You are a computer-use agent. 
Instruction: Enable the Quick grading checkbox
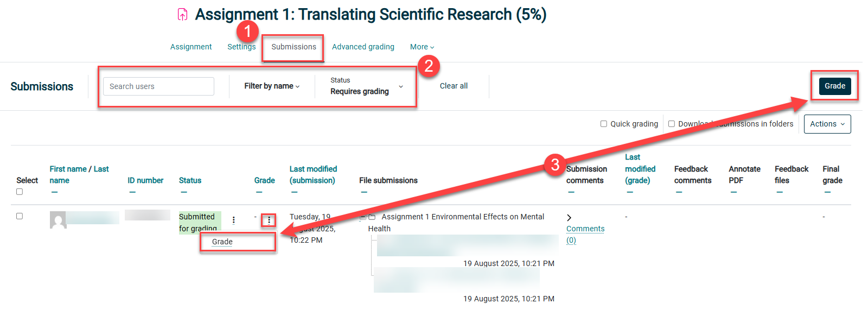(x=603, y=124)
